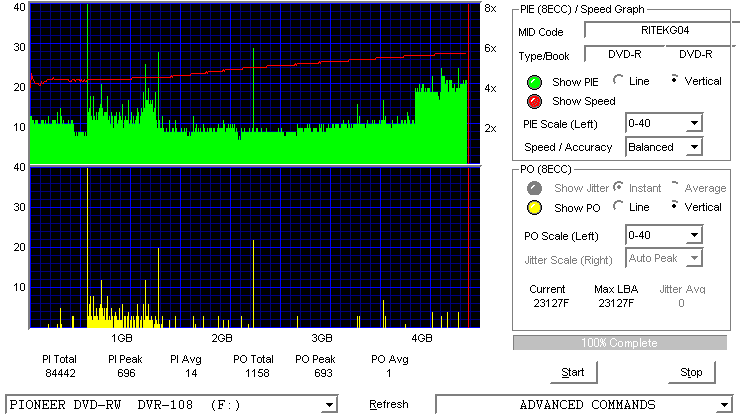The height and width of the screenshot is (420, 742).
Task: Click the Speed / Accuracy label
Action: pyautogui.click(x=568, y=148)
